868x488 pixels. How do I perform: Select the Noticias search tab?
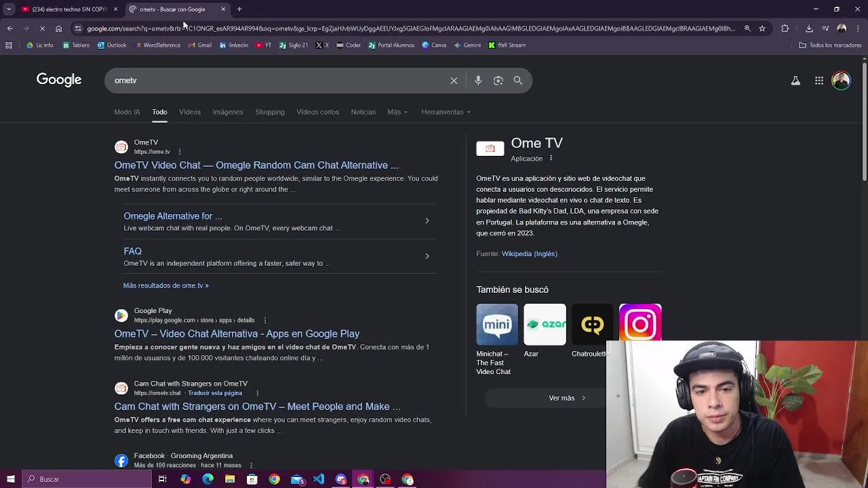[363, 112]
